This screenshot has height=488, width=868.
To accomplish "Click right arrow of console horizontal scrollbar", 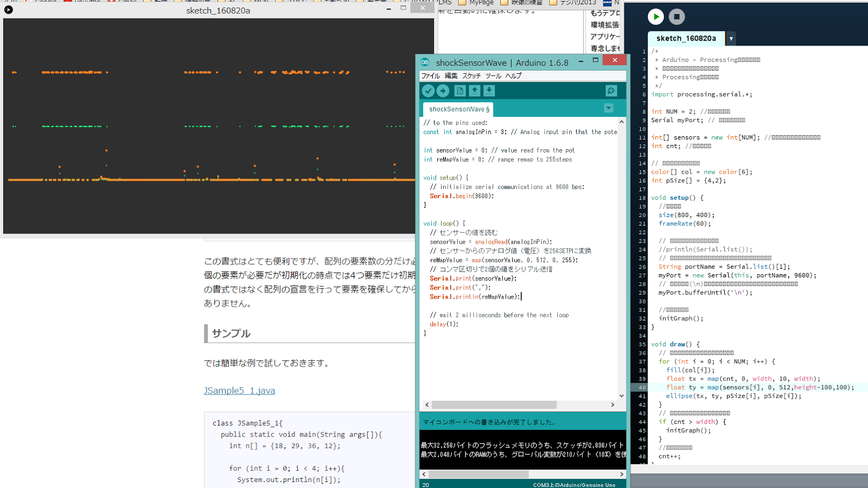I will pos(622,474).
